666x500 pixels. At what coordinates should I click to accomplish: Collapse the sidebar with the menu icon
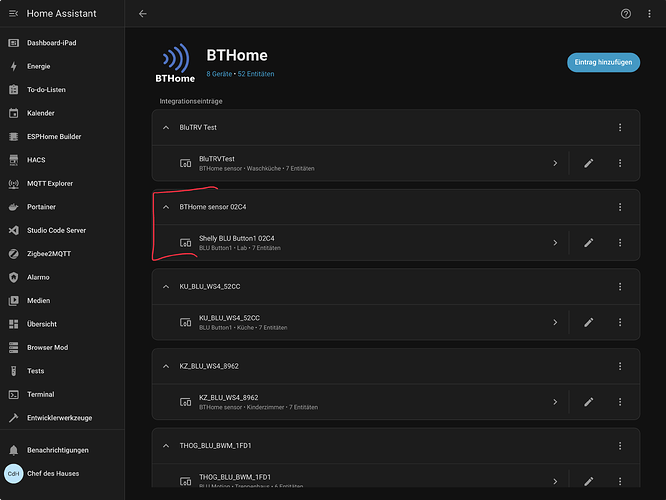click(x=14, y=14)
